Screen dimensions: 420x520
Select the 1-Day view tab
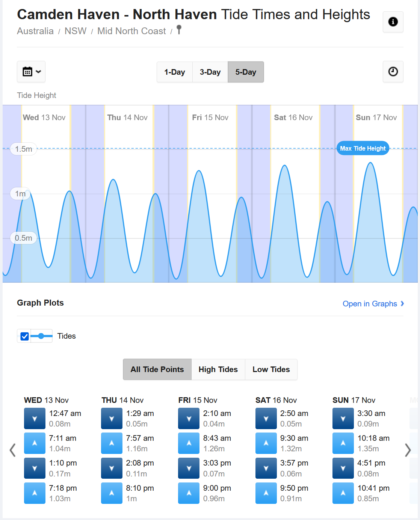click(x=175, y=72)
